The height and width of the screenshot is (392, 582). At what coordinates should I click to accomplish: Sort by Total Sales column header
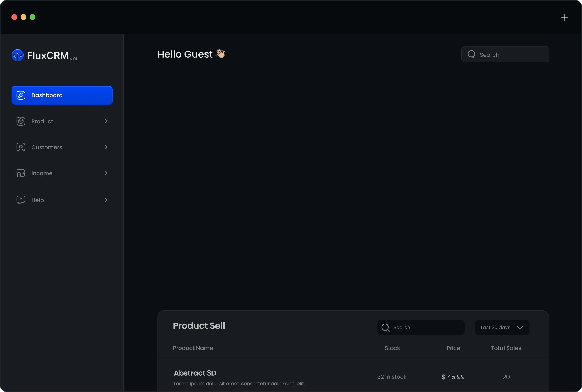click(506, 348)
